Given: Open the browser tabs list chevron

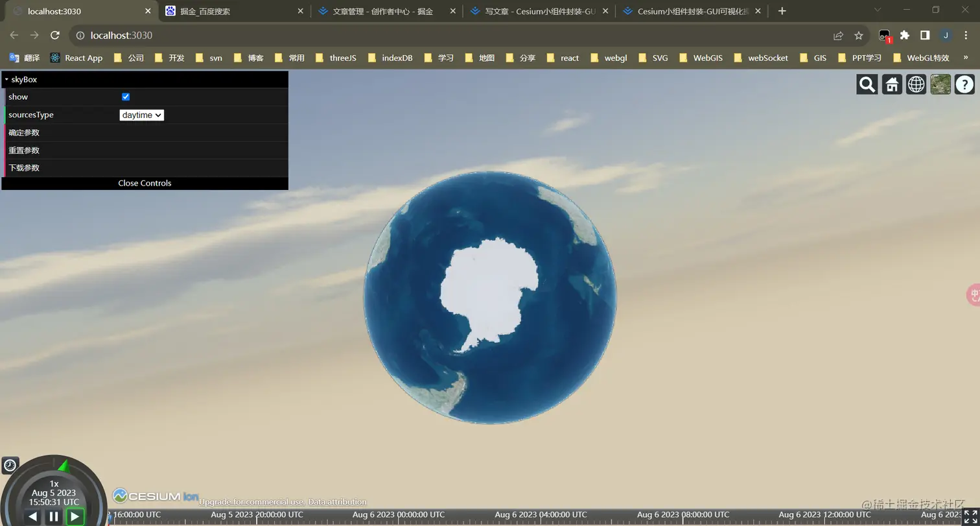Looking at the screenshot, I should pyautogui.click(x=878, y=11).
